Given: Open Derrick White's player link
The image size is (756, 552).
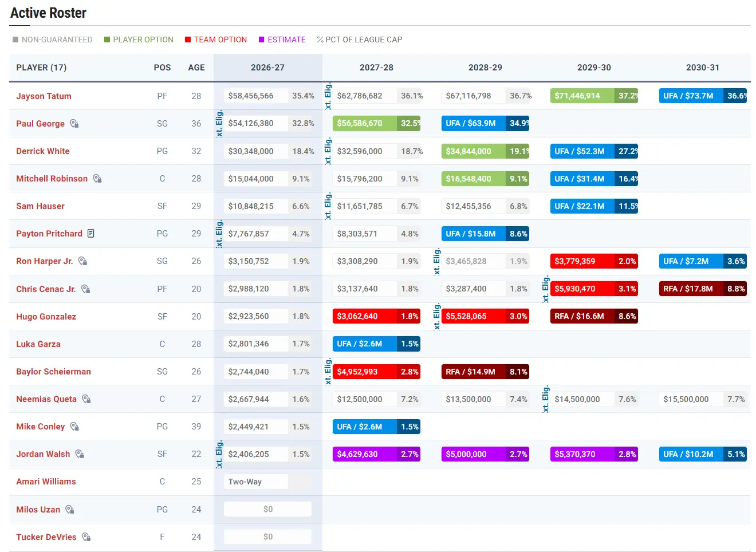Looking at the screenshot, I should pos(43,151).
